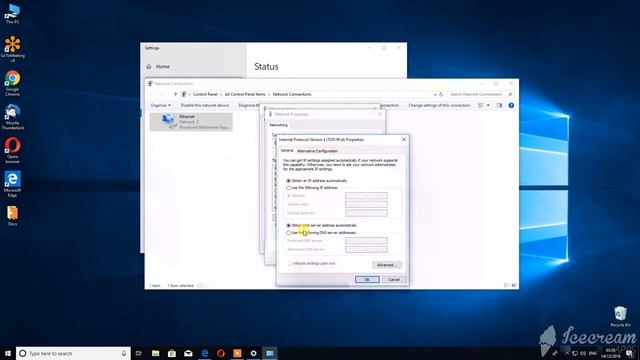Image resolution: width=640 pixels, height=360 pixels.
Task: Open Microsoft Edge desktop shortcut
Action: pos(12,184)
